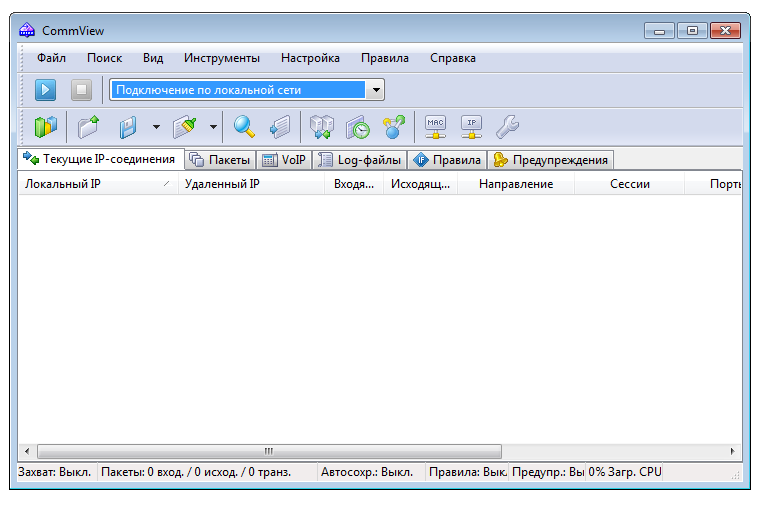This screenshot has width=776, height=508.
Task: Click the magnifying glass search icon
Action: (x=244, y=127)
